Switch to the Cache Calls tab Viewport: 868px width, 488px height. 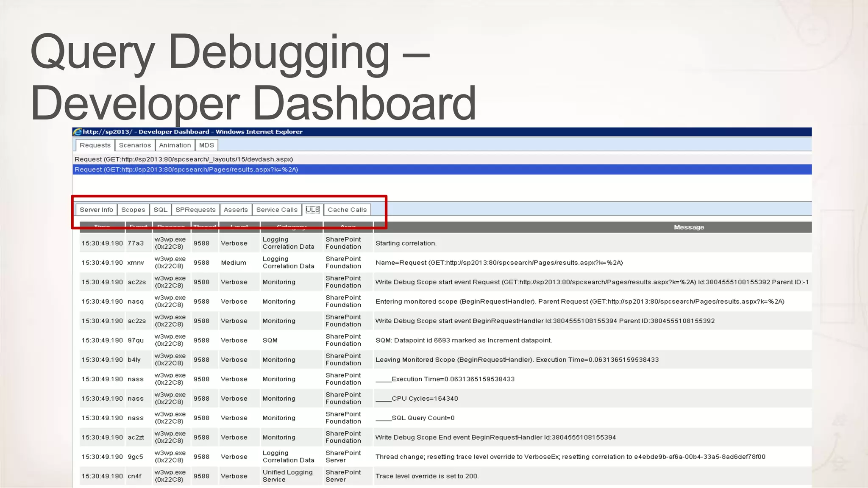click(347, 210)
